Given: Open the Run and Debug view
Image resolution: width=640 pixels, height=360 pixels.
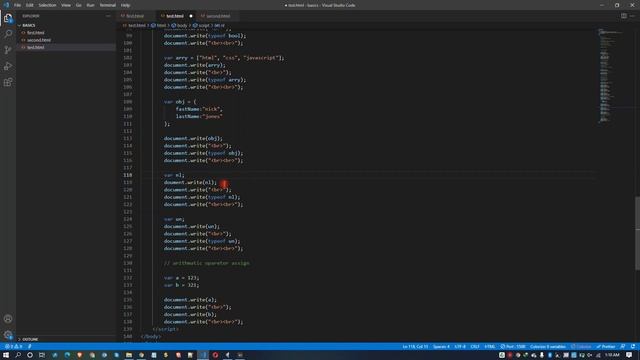Looking at the screenshot, I should pos(8,66).
